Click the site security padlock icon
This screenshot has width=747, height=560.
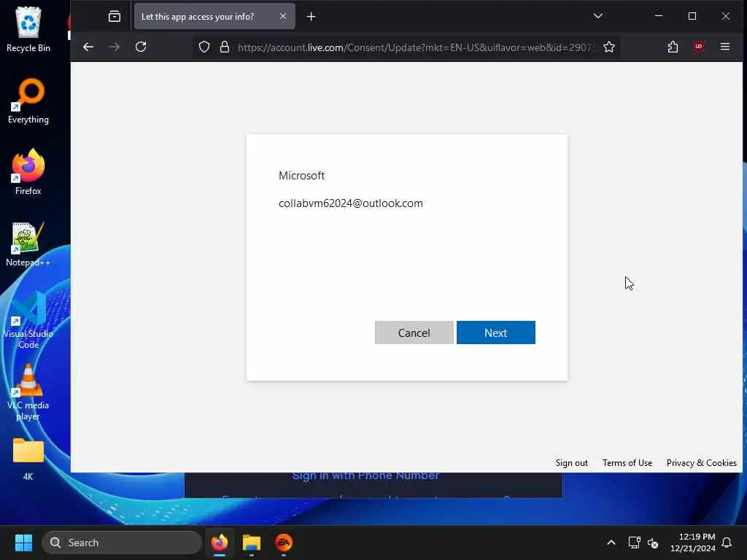pos(225,47)
